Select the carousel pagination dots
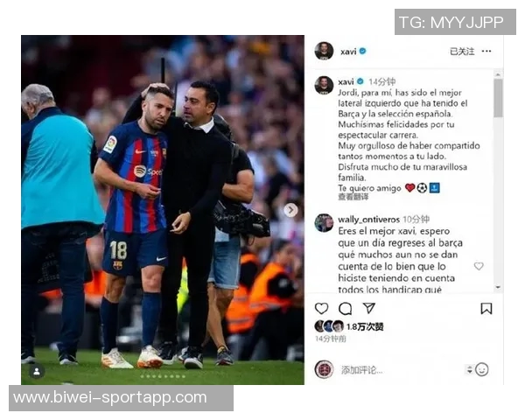 (163, 376)
